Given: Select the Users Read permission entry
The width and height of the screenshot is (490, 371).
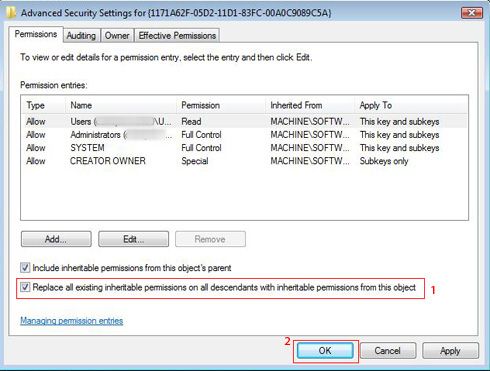Looking at the screenshot, I should tap(244, 121).
